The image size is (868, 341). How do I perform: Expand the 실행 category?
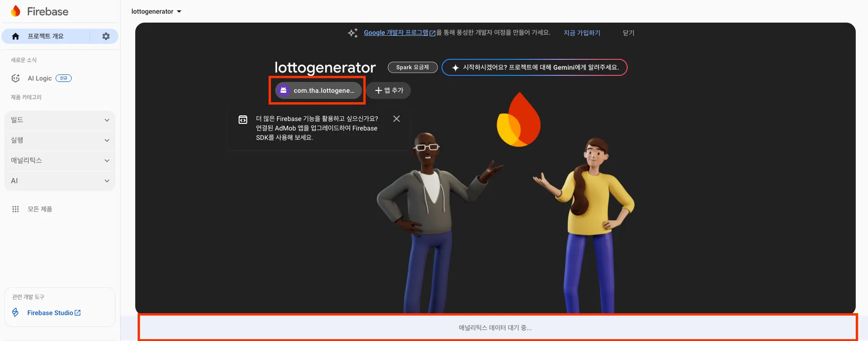click(60, 140)
